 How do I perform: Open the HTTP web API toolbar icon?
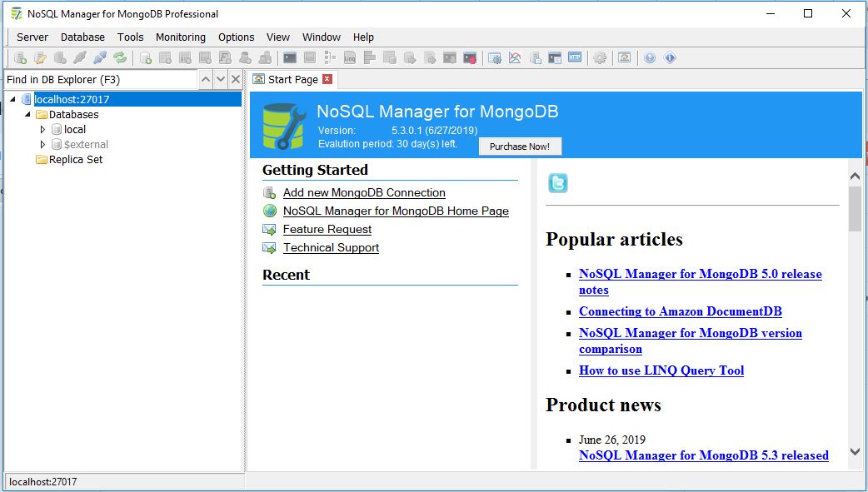[573, 57]
